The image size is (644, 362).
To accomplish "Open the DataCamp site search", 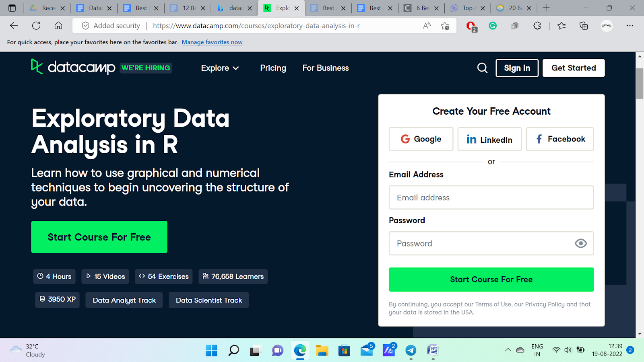I will [482, 68].
